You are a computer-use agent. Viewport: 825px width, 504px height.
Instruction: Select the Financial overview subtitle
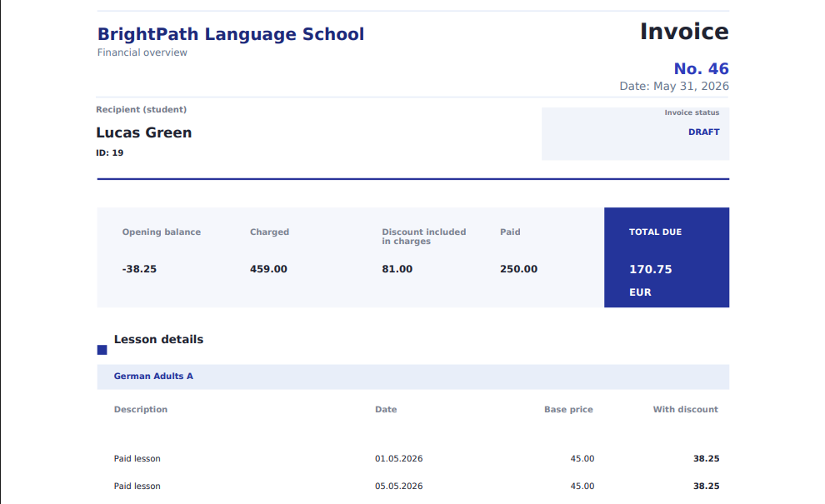142,52
